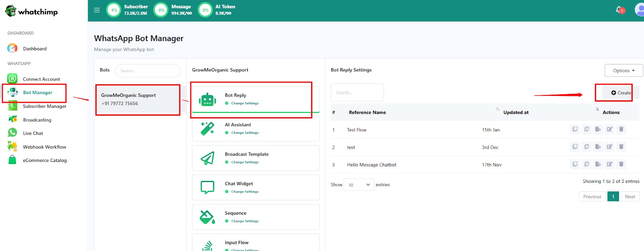
Task: Click the Message 0% usage circle
Action: (161, 10)
